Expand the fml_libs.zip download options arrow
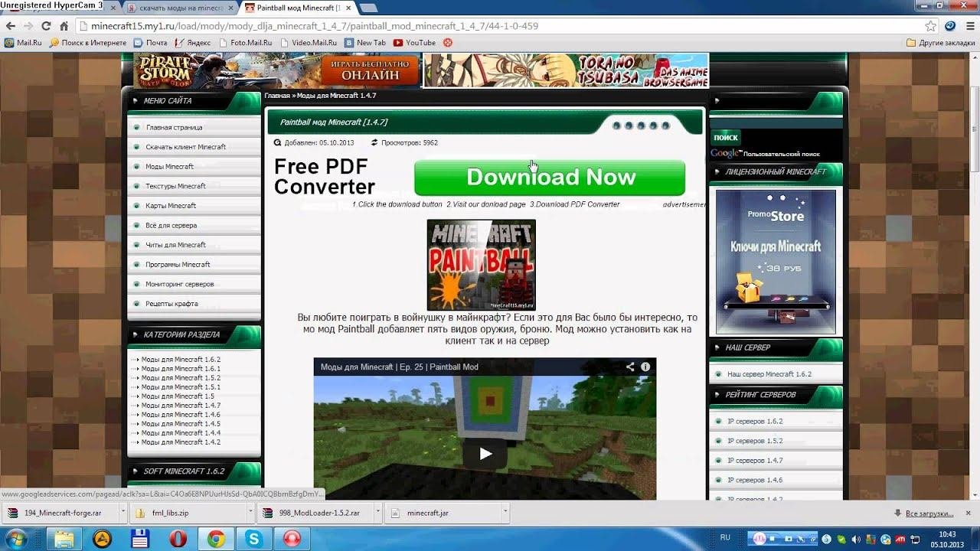Image resolution: width=980 pixels, height=551 pixels. pyautogui.click(x=250, y=513)
